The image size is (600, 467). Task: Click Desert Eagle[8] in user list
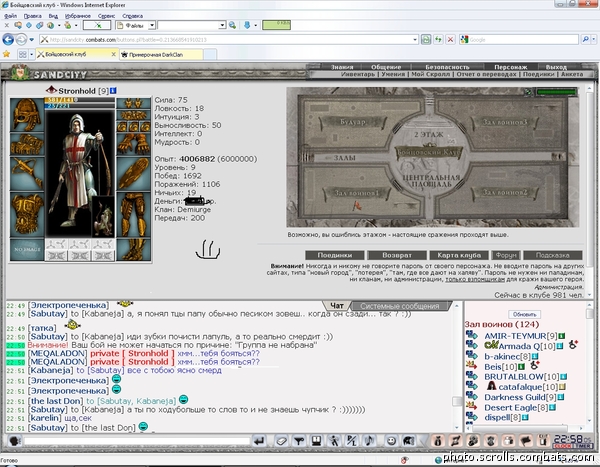point(516,408)
